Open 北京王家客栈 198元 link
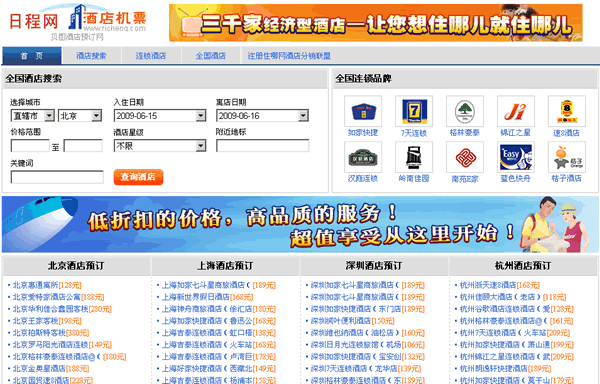 point(47,321)
